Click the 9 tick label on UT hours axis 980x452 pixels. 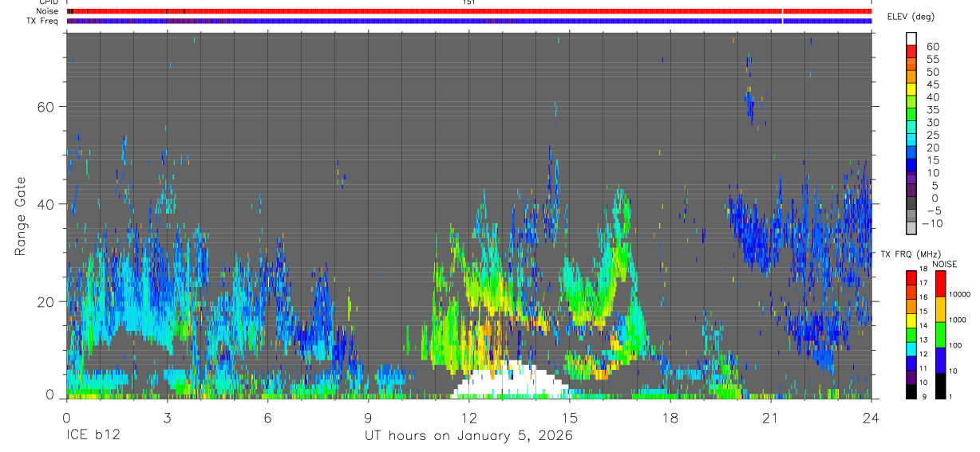pos(368,417)
